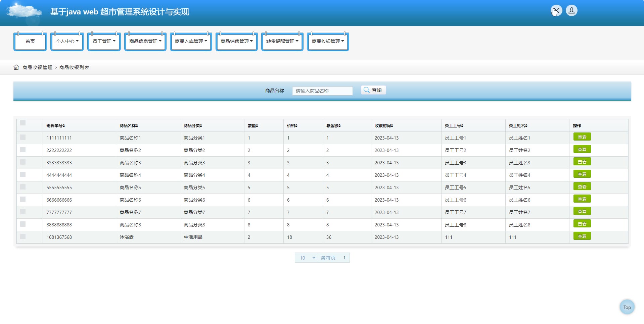Click the 查询 search button
The width and height of the screenshot is (644, 324).
pyautogui.click(x=373, y=90)
